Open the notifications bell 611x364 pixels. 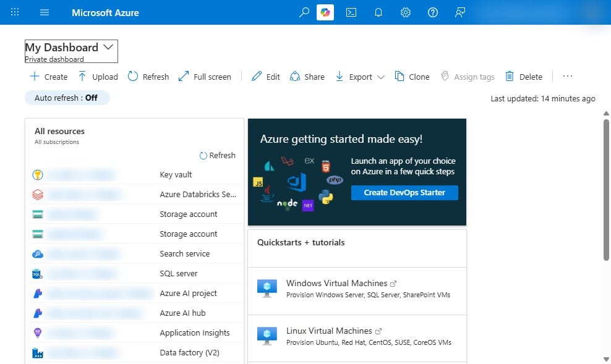[x=378, y=12]
